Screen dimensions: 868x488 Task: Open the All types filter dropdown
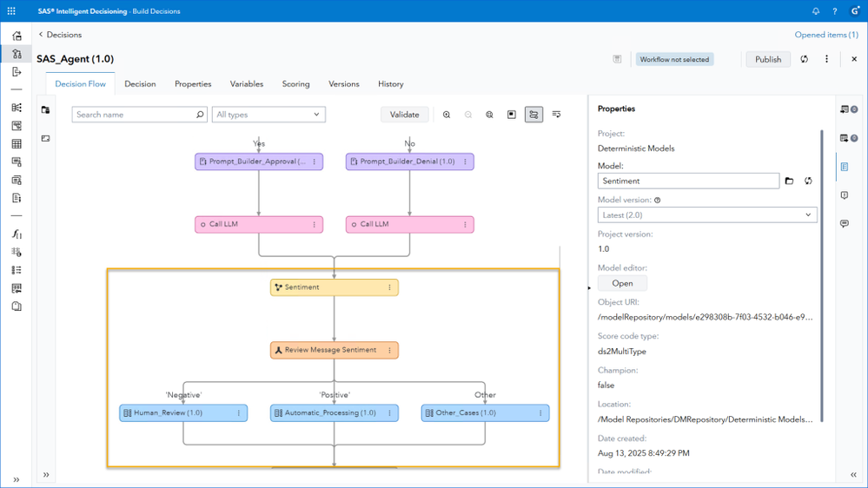click(268, 115)
